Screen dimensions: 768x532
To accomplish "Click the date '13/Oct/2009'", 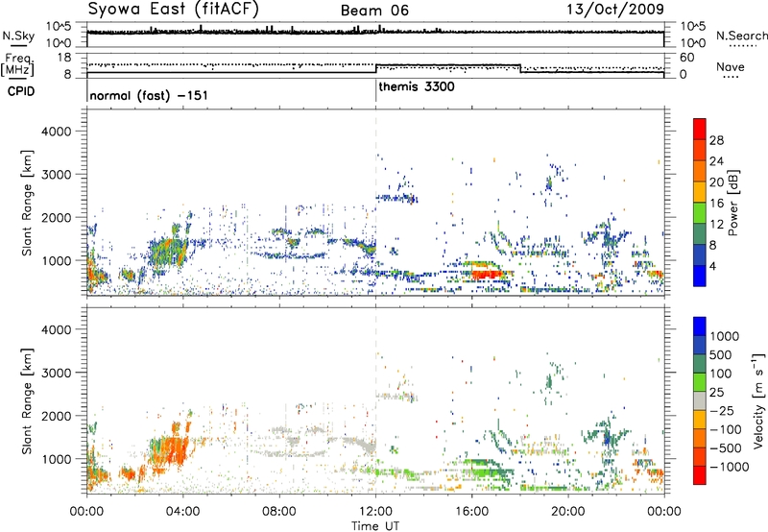I will click(615, 10).
